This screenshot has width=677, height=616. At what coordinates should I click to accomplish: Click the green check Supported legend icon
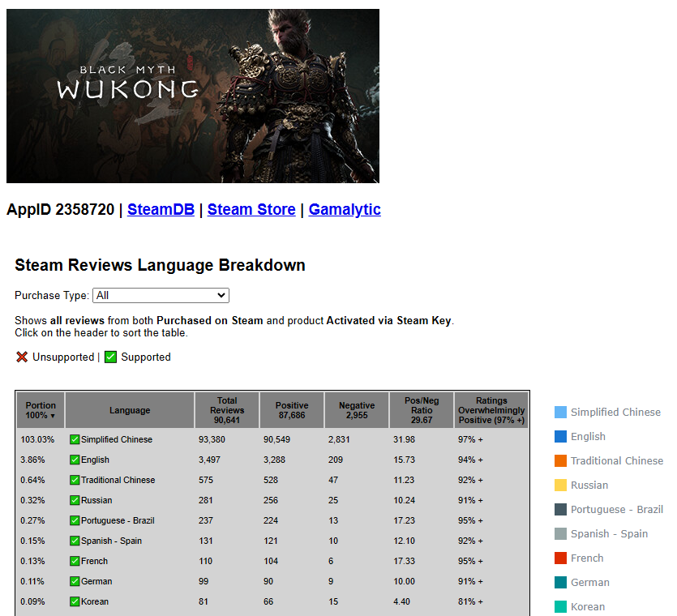click(x=110, y=357)
